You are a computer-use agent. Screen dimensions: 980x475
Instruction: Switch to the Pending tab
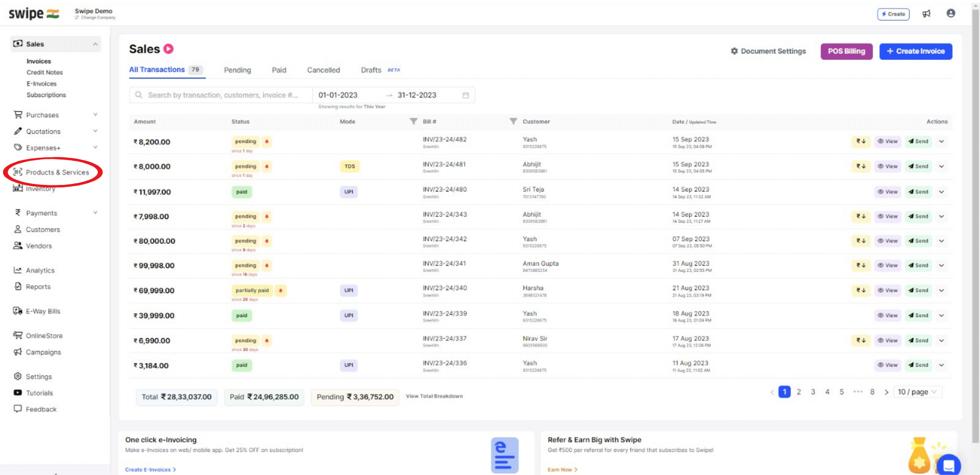coord(237,70)
